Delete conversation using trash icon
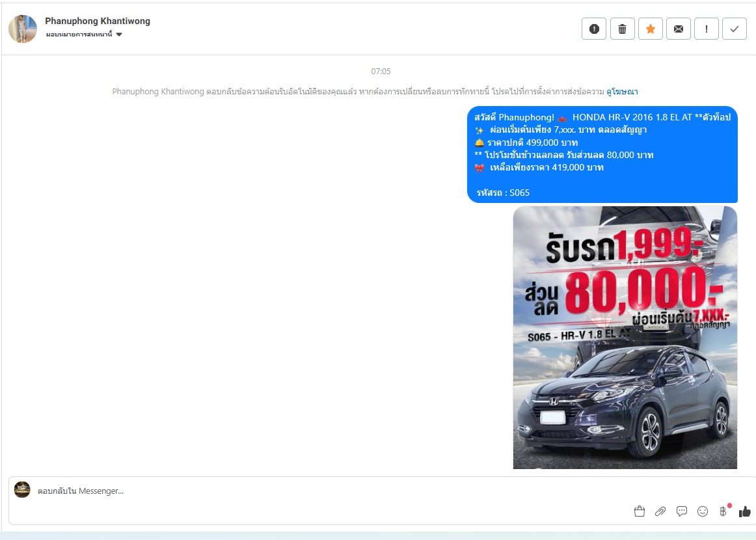This screenshot has height=540, width=756. point(622,29)
